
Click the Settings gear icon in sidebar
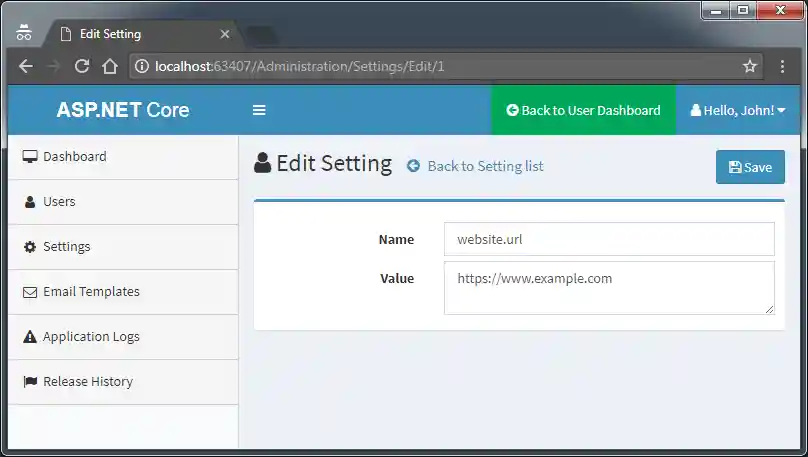30,247
